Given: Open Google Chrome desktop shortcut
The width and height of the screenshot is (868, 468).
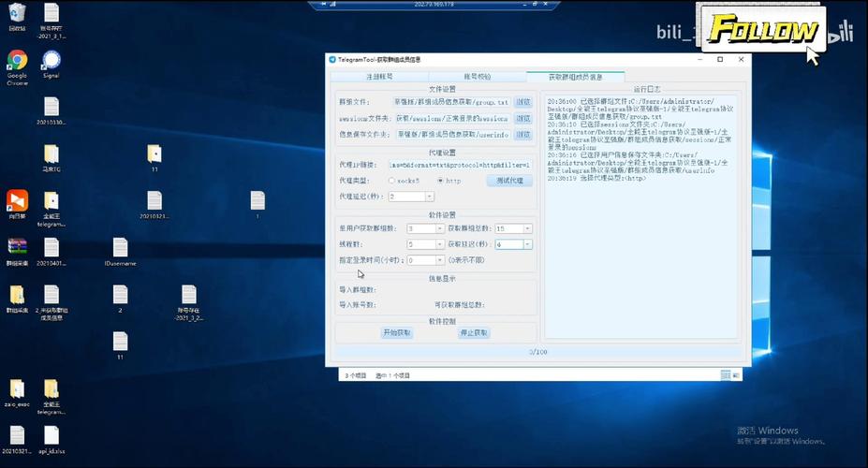Looking at the screenshot, I should pos(17,62).
